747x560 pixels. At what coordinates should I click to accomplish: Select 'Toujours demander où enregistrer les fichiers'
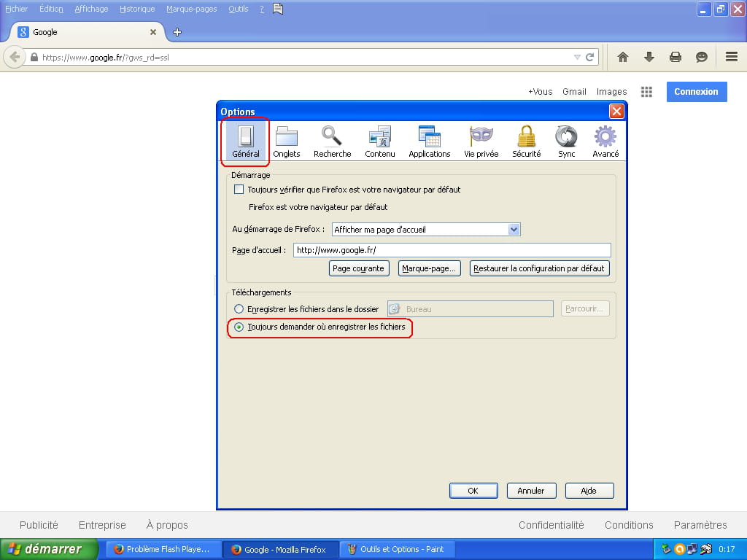tap(239, 327)
